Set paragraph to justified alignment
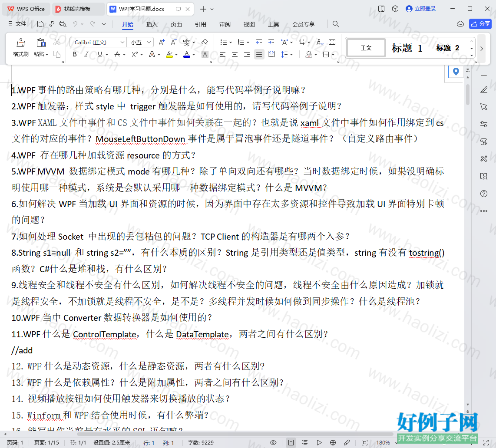The height and width of the screenshot is (448, 496). pyautogui.click(x=259, y=54)
